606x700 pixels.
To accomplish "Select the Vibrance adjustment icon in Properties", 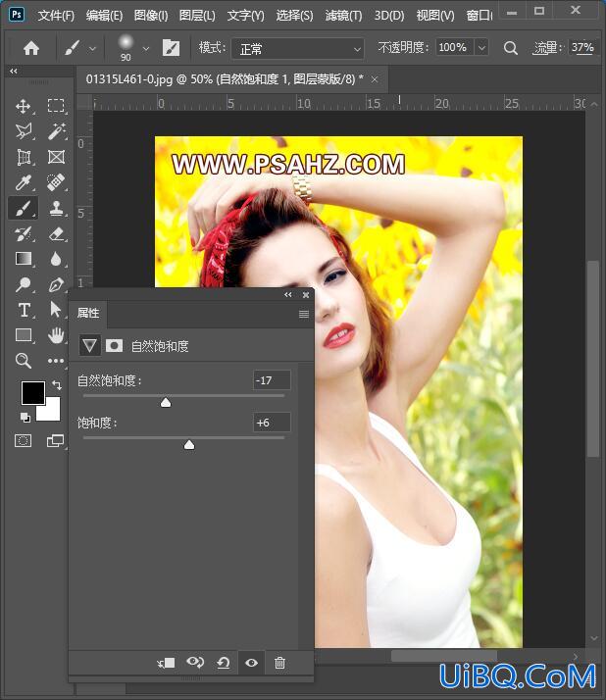I will click(90, 345).
